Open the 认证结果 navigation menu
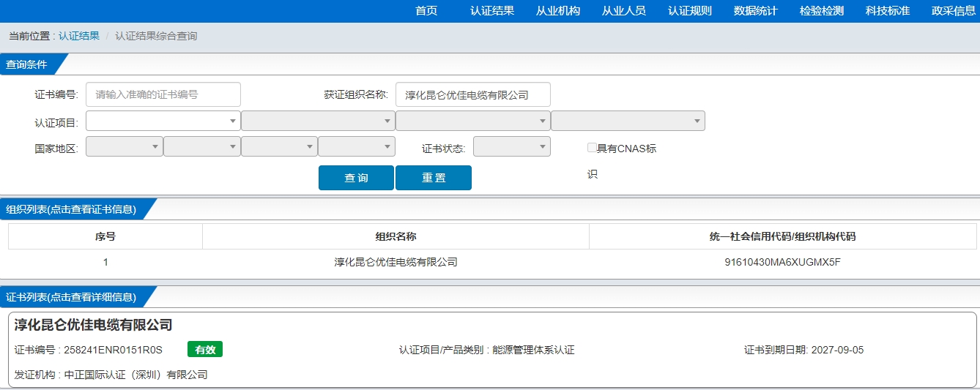980x390 pixels. (x=492, y=11)
